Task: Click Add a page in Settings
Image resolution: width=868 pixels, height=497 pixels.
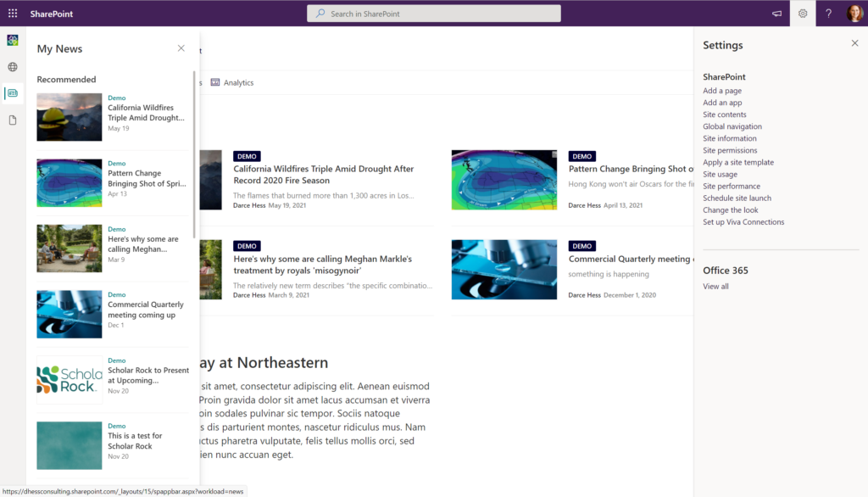Action: (722, 90)
